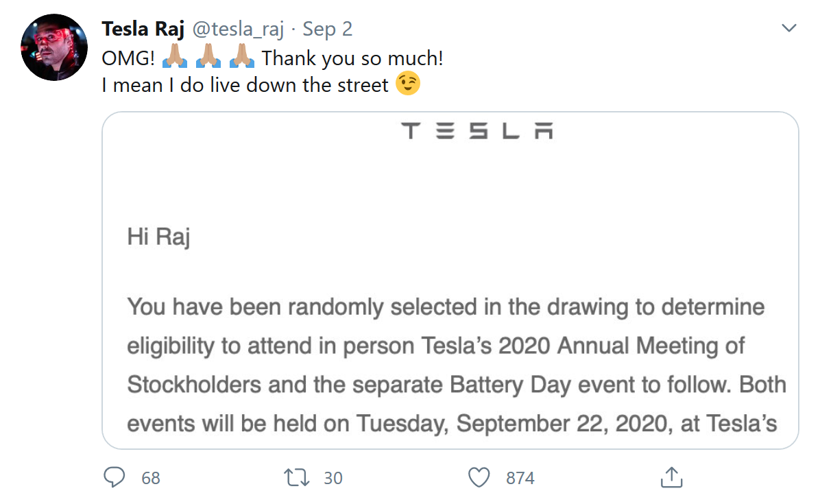Click the Tesla Raj display name

(143, 29)
